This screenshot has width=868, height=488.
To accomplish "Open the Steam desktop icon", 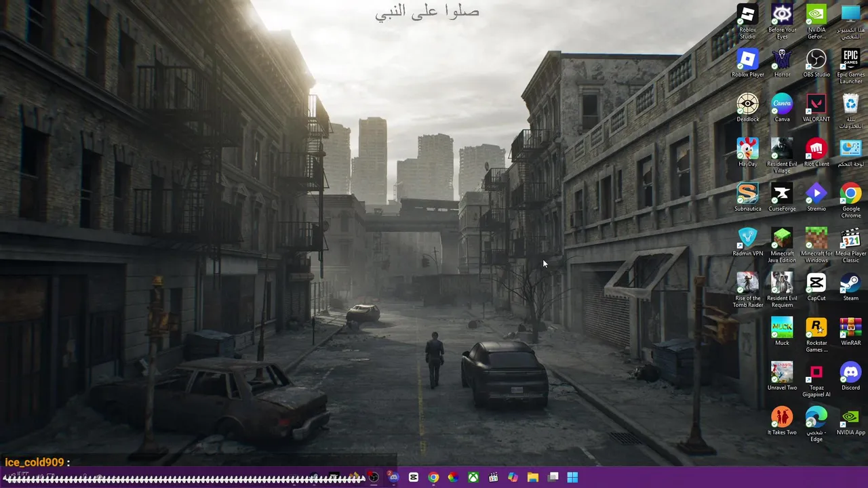I will 850,287.
